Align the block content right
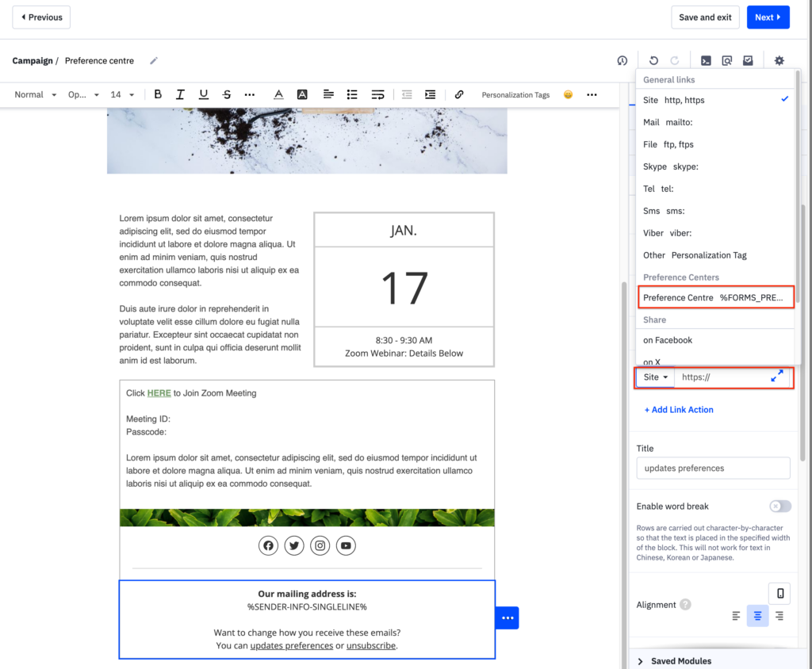812x669 pixels. [x=779, y=616]
